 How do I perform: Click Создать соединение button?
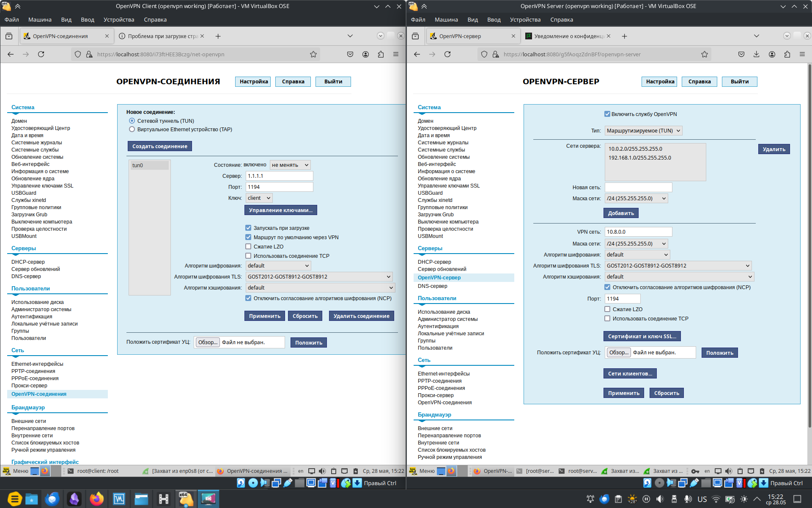tap(160, 146)
